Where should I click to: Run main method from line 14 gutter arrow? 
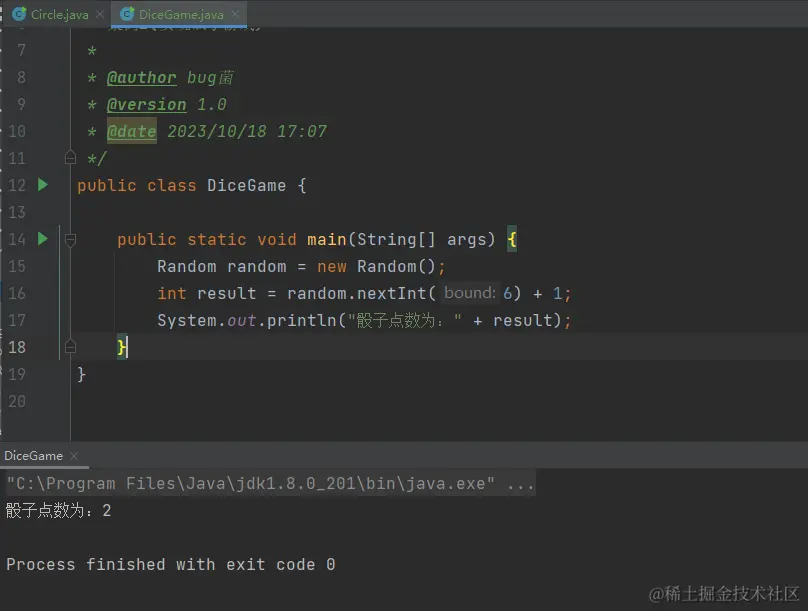click(x=43, y=239)
